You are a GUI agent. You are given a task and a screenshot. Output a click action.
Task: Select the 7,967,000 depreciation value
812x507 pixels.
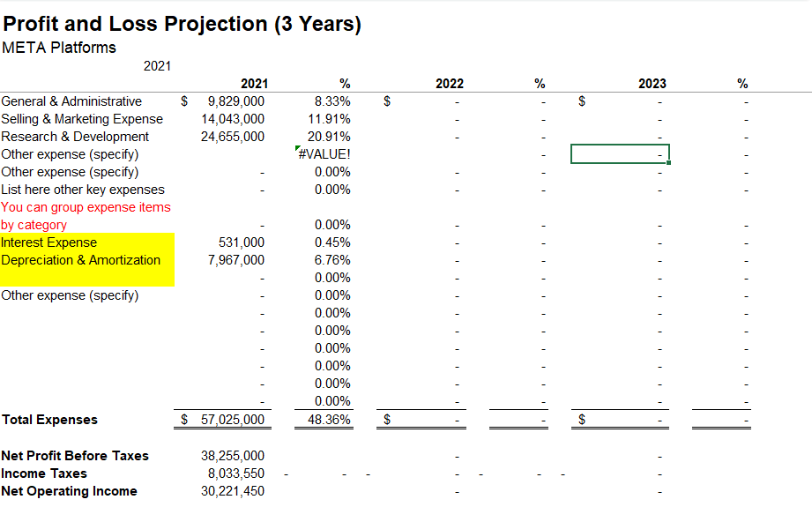(x=235, y=260)
